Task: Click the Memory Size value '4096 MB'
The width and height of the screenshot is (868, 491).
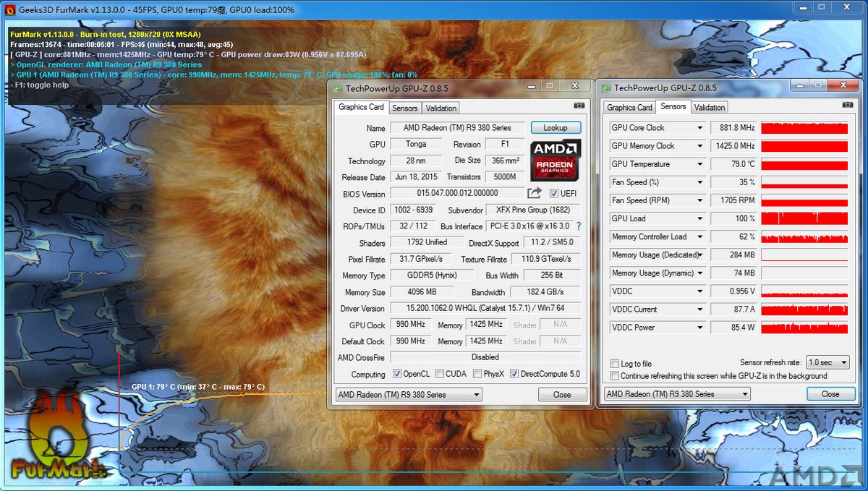Action: (421, 292)
